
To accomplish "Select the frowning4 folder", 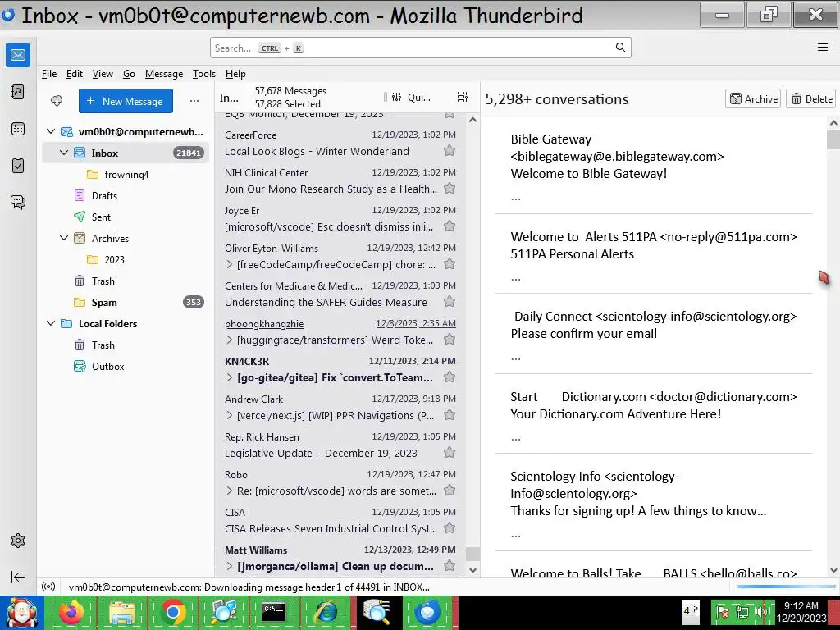I will coord(126,174).
